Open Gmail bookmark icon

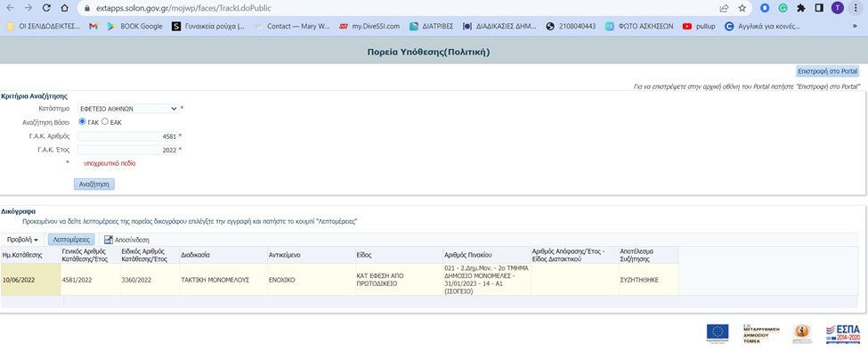(x=93, y=26)
